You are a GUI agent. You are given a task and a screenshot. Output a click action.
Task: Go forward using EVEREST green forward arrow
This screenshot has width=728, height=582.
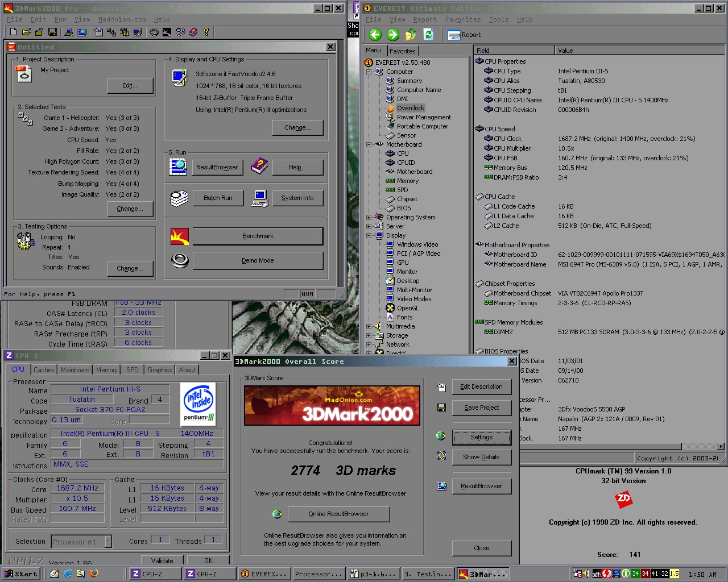393,35
